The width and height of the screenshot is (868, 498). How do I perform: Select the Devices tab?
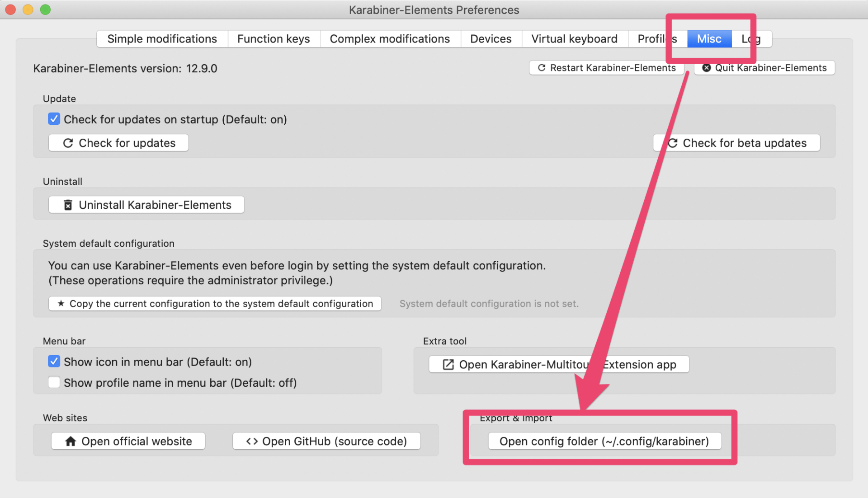coord(491,39)
